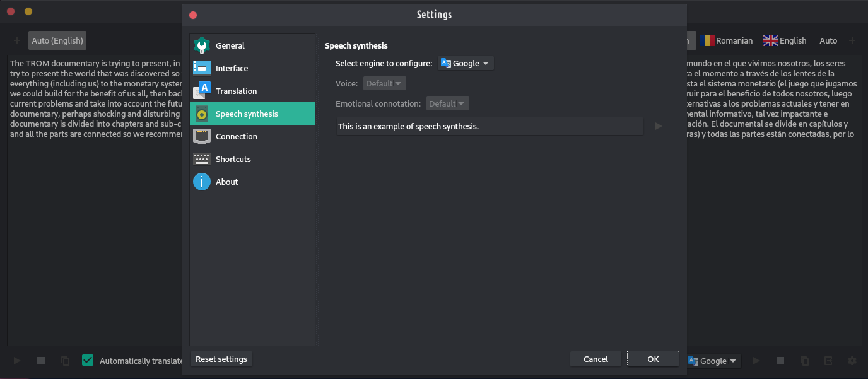Click the stop icon in translation toolbar
The width and height of the screenshot is (868, 379).
pos(780,361)
